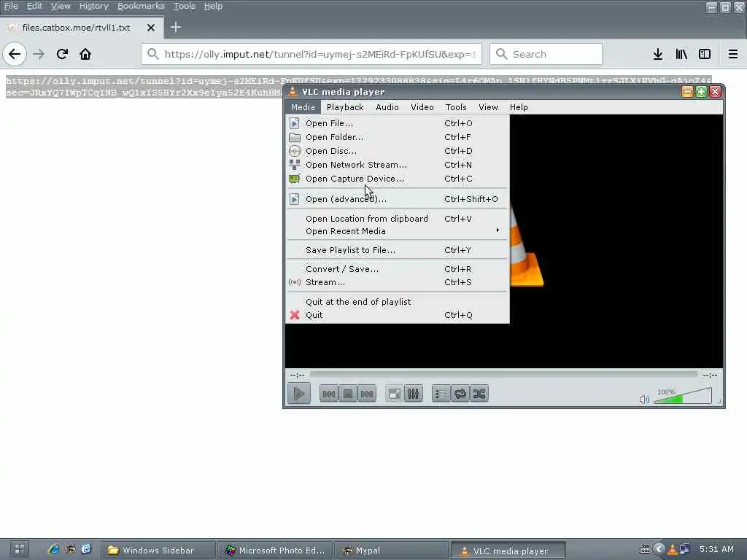Screen dimensions: 747x560
Task: Open VLC Playback menu
Action: (345, 107)
